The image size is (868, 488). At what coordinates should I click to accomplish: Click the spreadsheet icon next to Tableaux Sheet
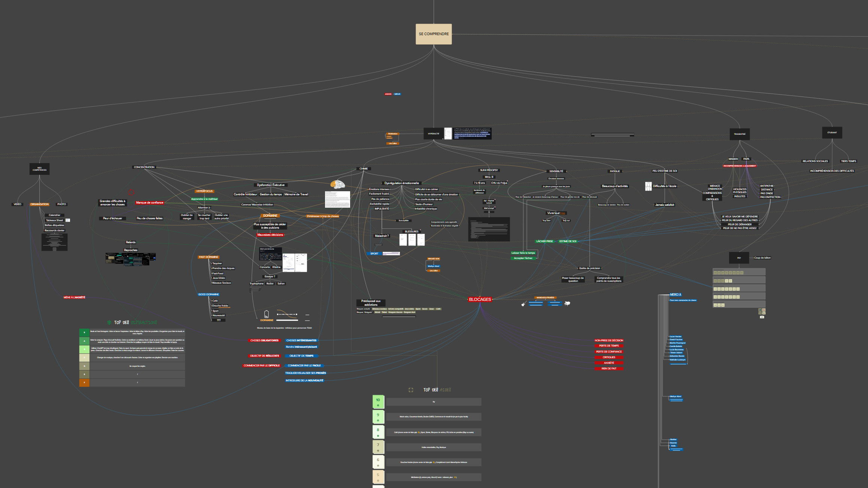[68, 220]
